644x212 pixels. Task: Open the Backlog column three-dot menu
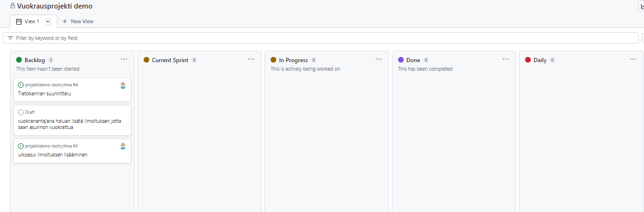[x=124, y=59]
